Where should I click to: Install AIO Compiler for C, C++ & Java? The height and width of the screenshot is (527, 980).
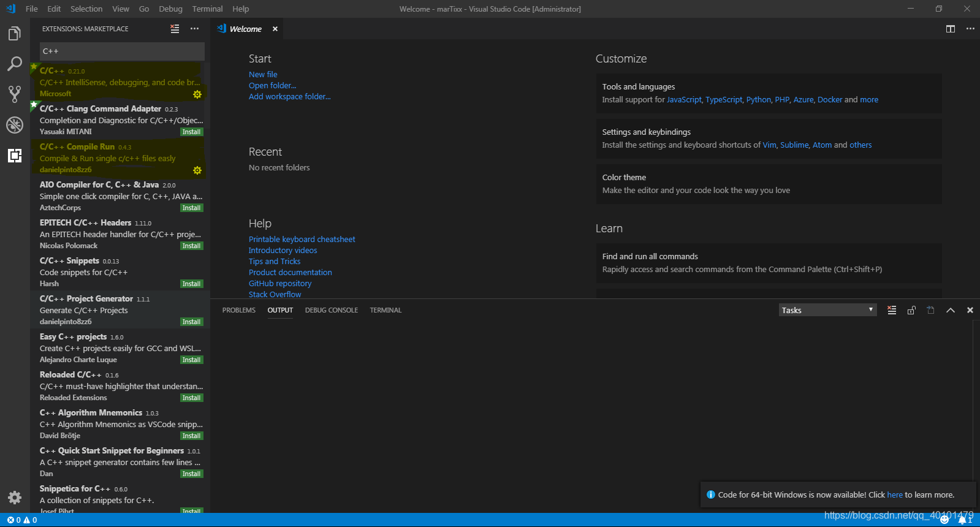pos(191,208)
